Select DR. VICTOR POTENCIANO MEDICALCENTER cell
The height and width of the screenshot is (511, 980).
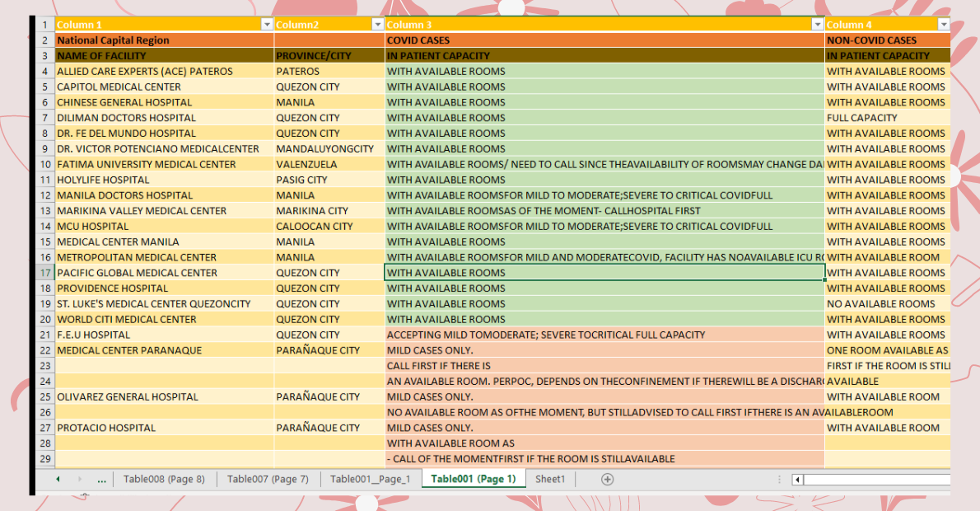pos(165,149)
